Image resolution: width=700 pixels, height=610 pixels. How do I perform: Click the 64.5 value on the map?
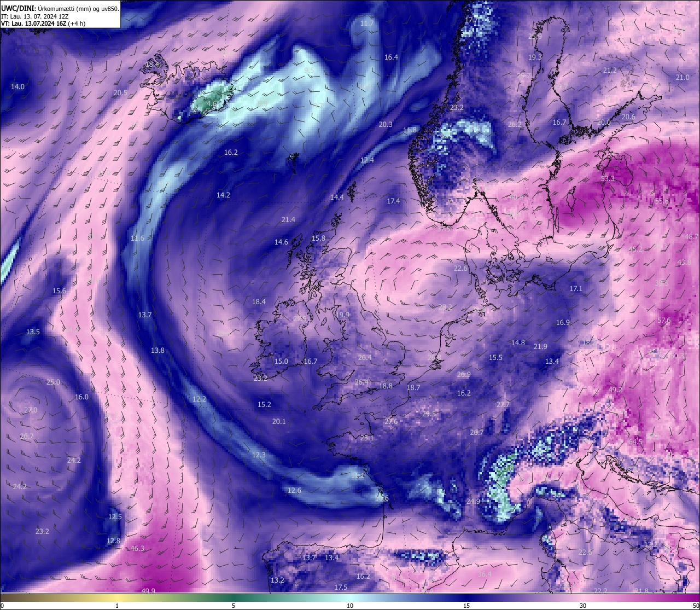pyautogui.click(x=635, y=441)
